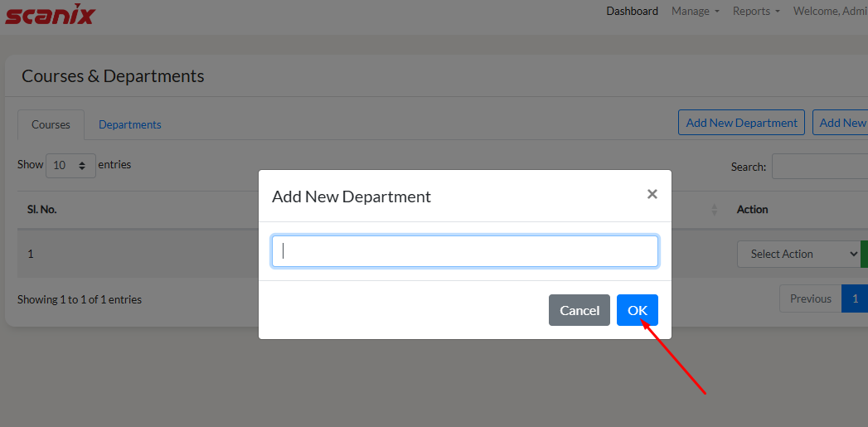This screenshot has height=427, width=868.
Task: Click the Scanix logo
Action: (50, 14)
